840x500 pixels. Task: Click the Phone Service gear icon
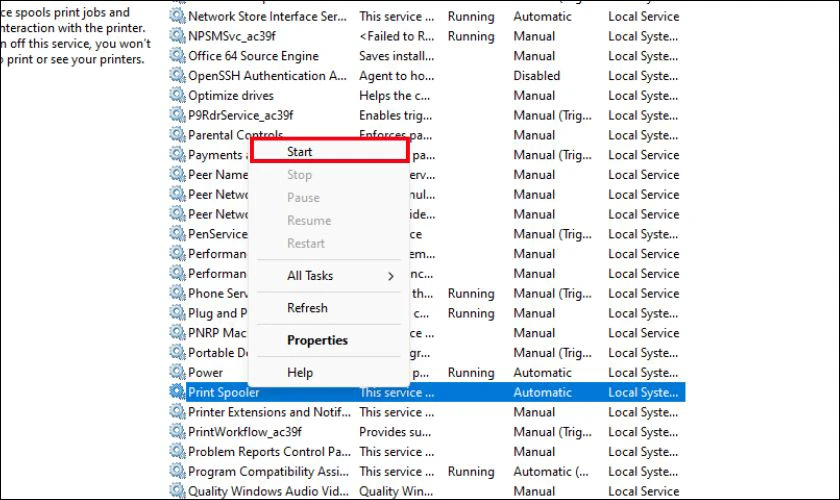click(177, 293)
